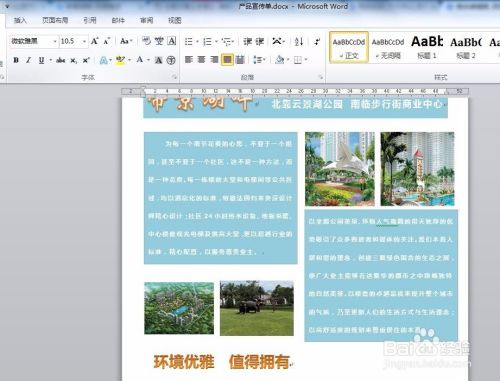
Task: Click the Numbering list icon
Action: (x=207, y=41)
